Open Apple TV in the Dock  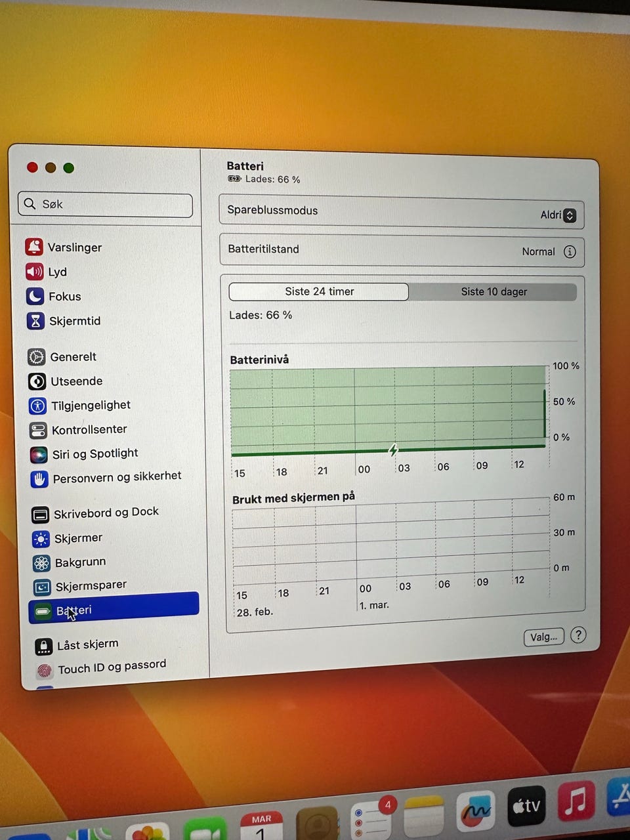pos(526,806)
